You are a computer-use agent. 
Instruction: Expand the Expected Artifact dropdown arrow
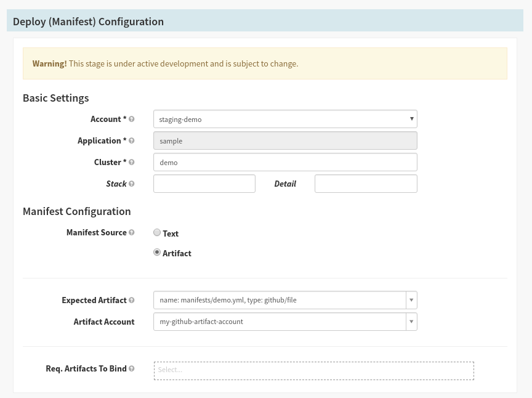click(411, 301)
